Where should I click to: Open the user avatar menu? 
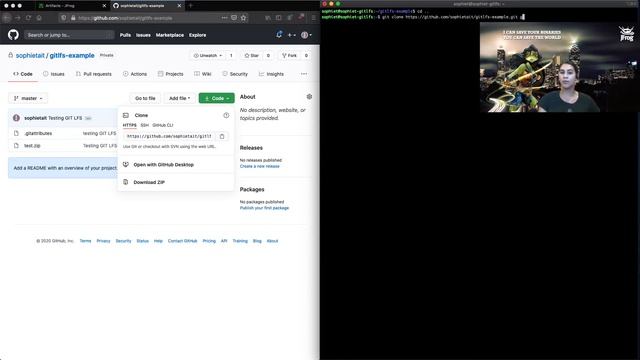pyautogui.click(x=306, y=35)
